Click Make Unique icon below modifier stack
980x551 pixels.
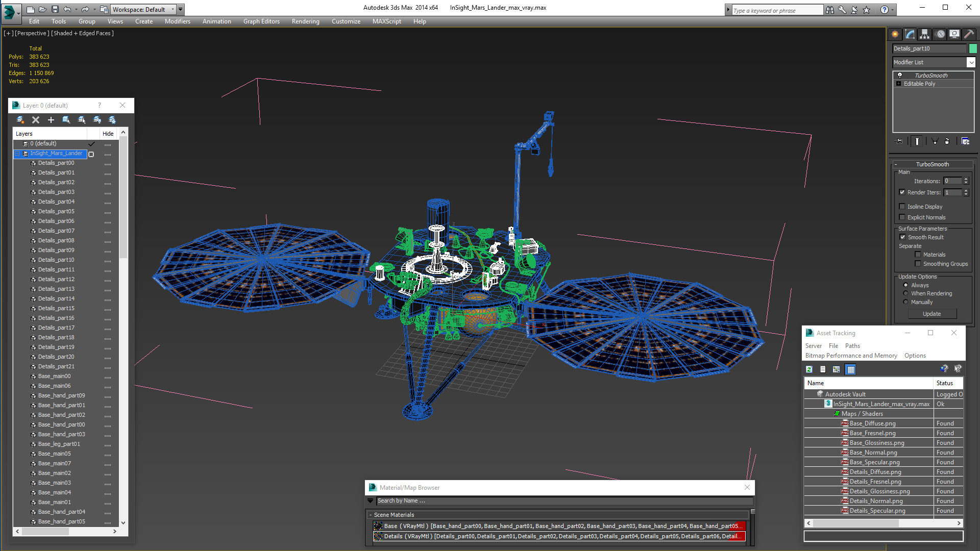pos(935,141)
